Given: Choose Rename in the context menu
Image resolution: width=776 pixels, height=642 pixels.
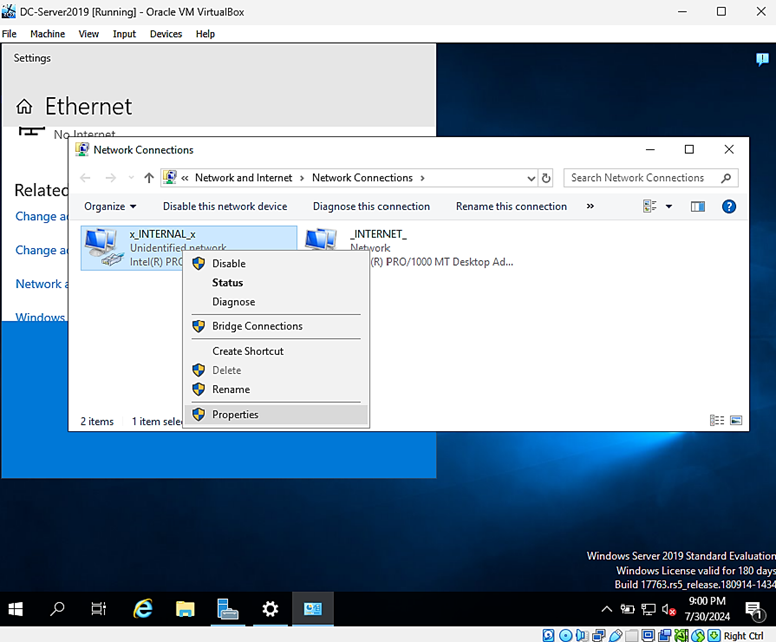Looking at the screenshot, I should click(231, 390).
